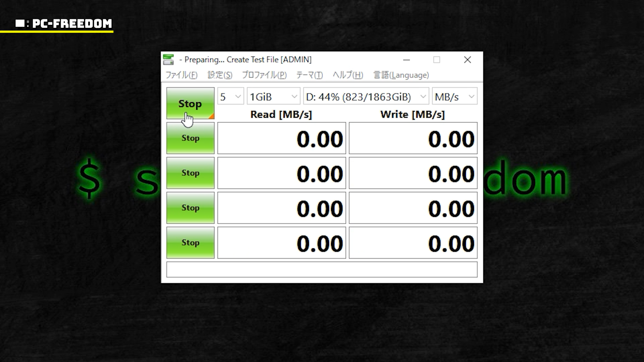Open the 言語(Language) menu
644x362 pixels.
click(401, 75)
